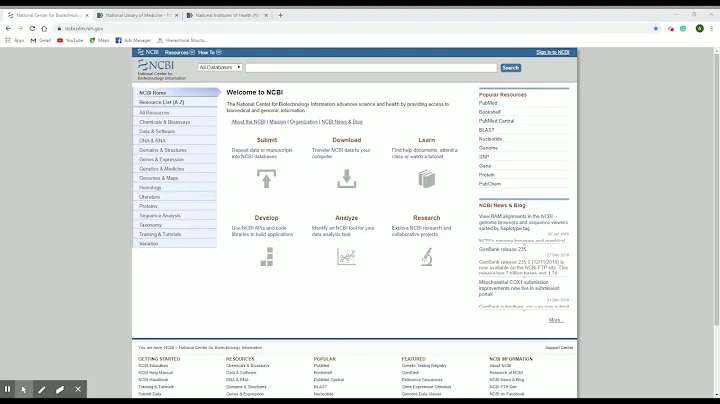The image size is (720, 404).
Task: Open BLAST in Popular Resources
Action: [487, 130]
